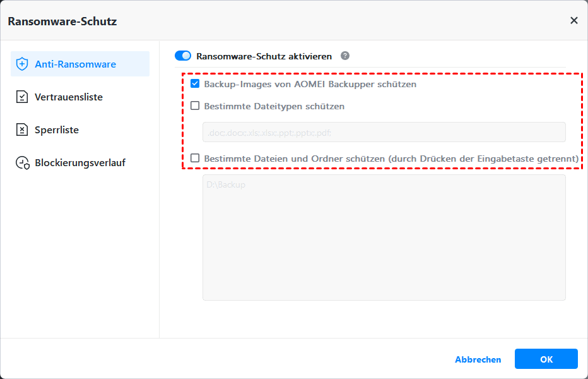The width and height of the screenshot is (588, 379).
Task: Go to the Sperrliste tab
Action: tap(57, 129)
